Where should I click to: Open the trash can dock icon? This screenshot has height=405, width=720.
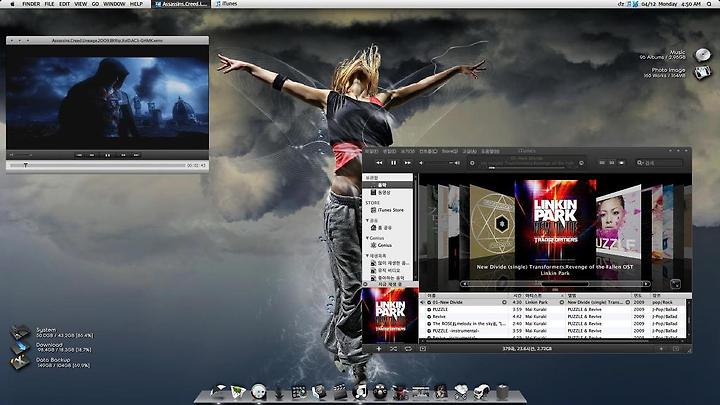click(503, 392)
